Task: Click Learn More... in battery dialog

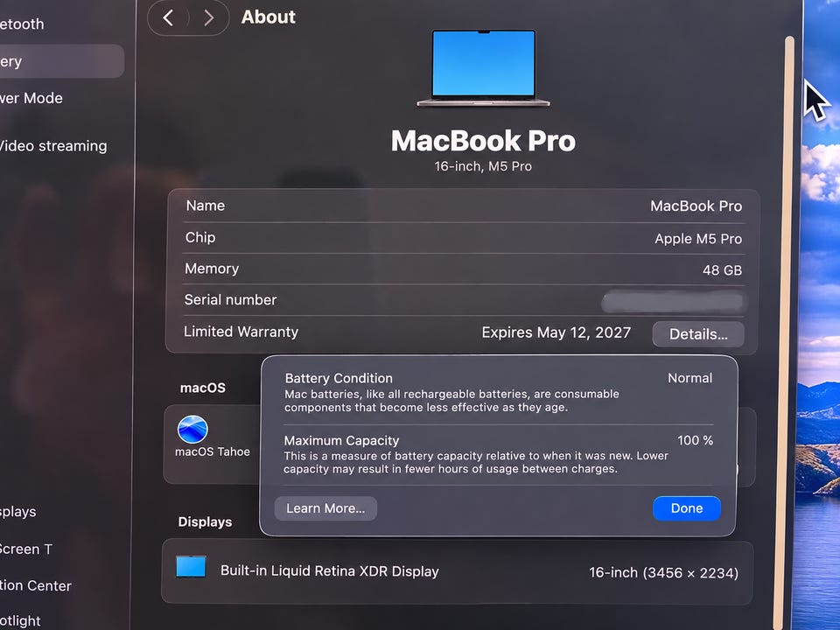Action: tap(325, 508)
